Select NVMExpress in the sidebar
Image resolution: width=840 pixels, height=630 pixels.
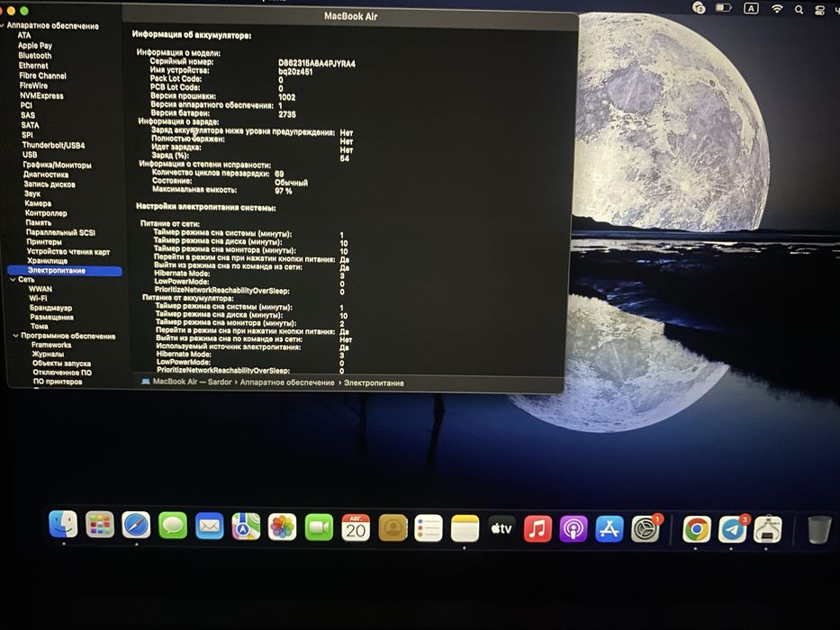tap(41, 96)
